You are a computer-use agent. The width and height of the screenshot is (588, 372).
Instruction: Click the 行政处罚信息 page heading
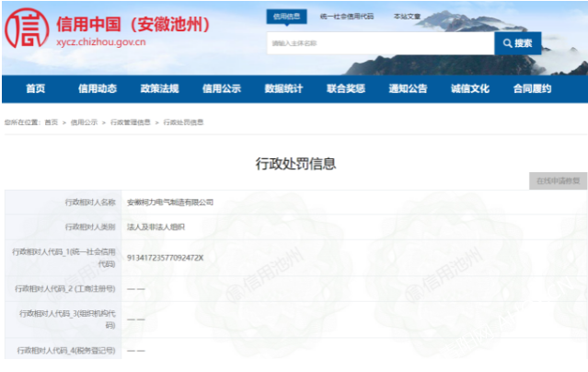click(x=295, y=164)
